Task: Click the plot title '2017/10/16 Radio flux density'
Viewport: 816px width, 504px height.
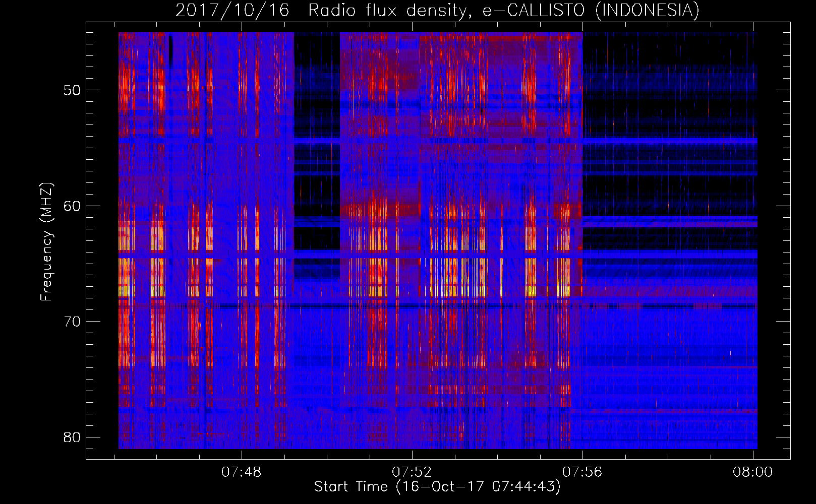Action: click(437, 10)
